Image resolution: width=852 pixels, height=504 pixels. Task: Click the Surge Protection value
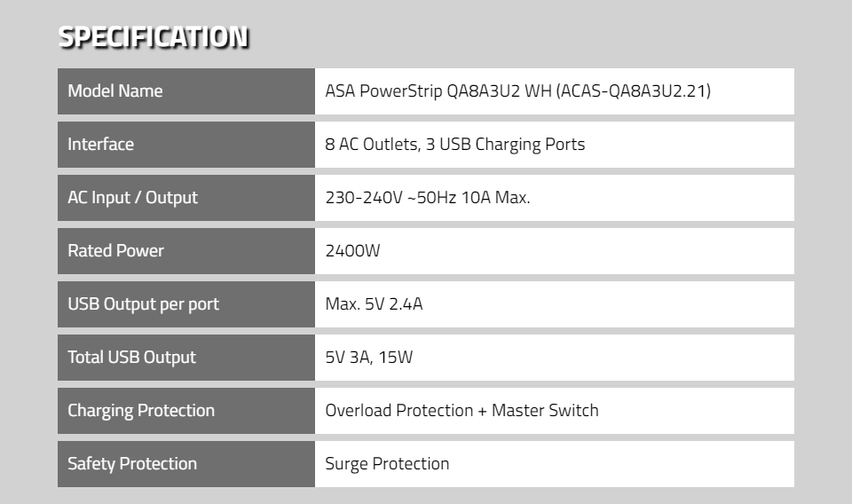tap(387, 464)
